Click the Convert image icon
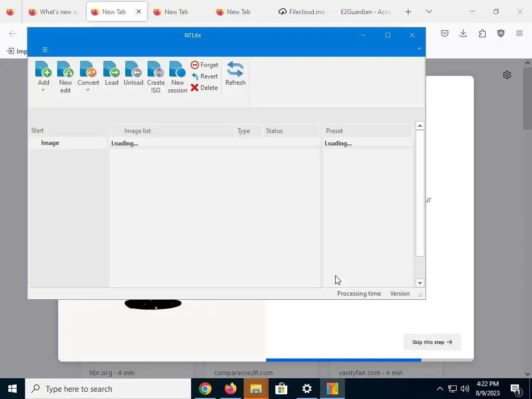 click(x=88, y=69)
